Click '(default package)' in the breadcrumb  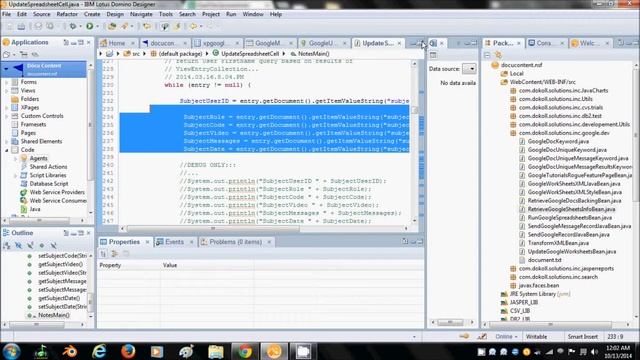click(180, 54)
